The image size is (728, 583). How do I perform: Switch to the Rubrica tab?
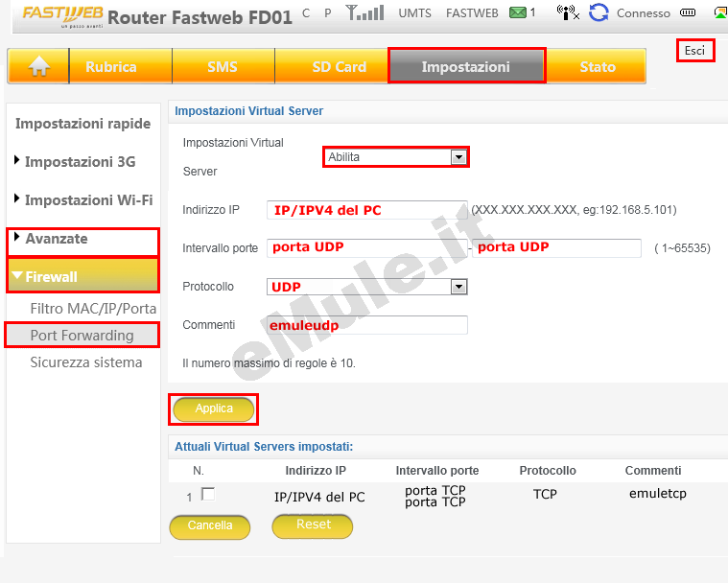[x=121, y=66]
